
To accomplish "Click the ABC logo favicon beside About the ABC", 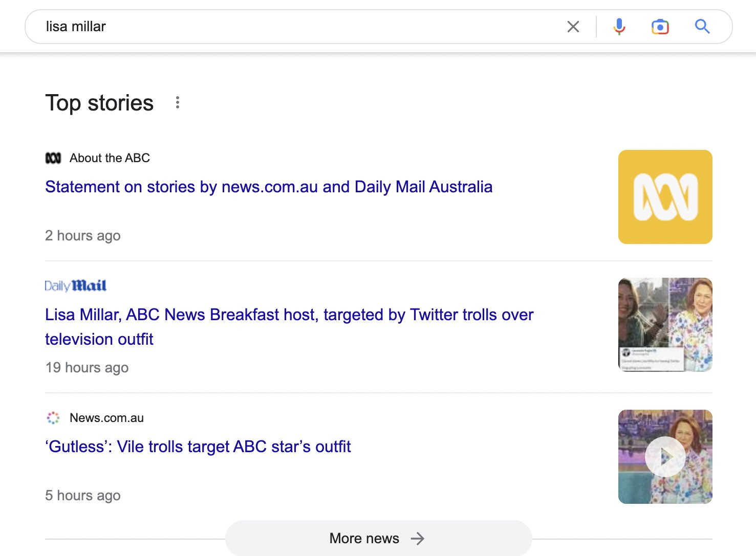I will (53, 158).
